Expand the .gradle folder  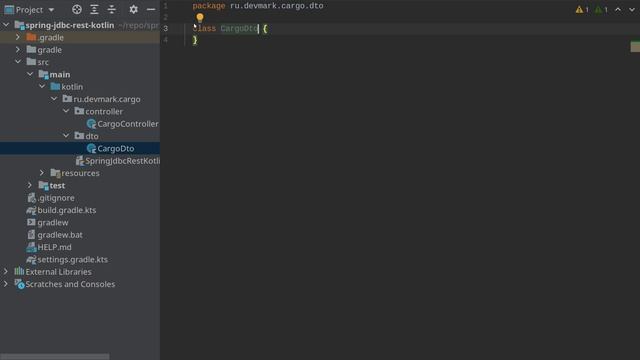coord(18,37)
